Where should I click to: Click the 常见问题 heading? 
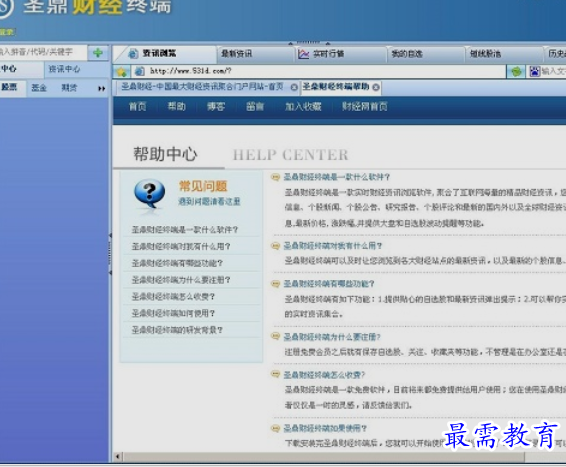click(x=203, y=186)
